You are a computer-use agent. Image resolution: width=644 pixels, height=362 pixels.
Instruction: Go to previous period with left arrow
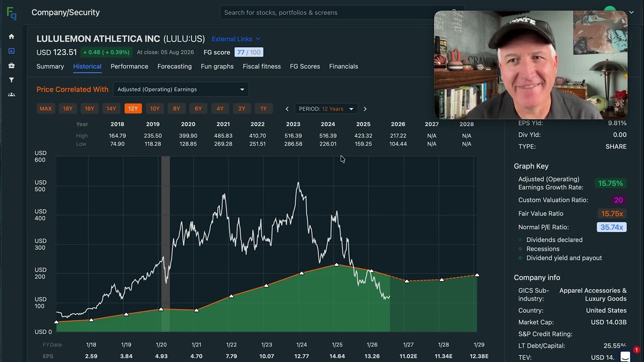tap(287, 109)
